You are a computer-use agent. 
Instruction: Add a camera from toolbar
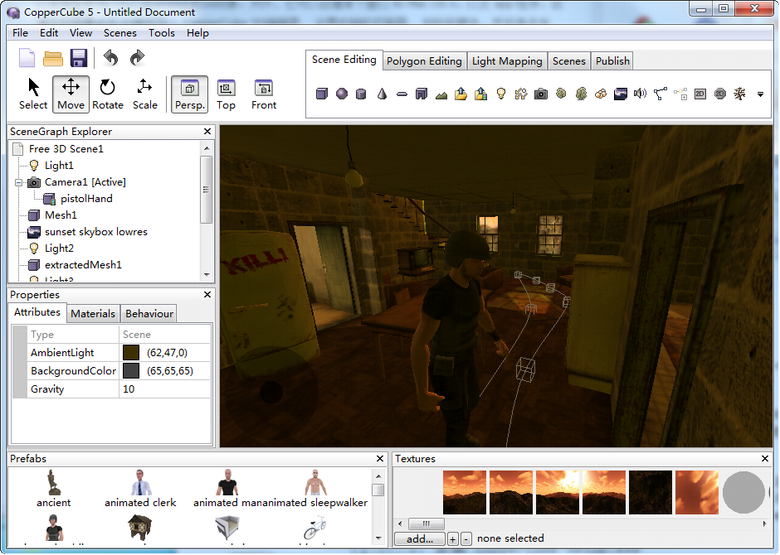tap(541, 94)
